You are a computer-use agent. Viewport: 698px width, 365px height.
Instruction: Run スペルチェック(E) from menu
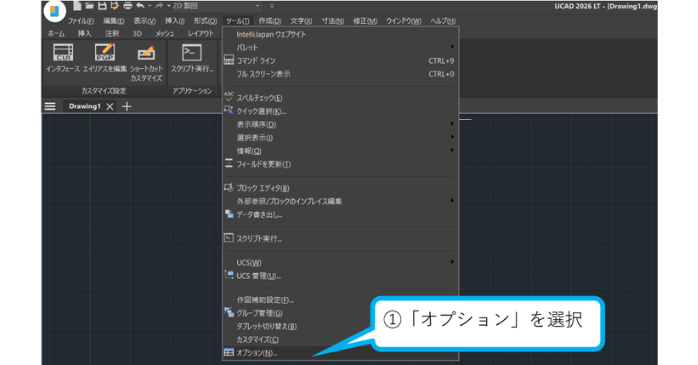point(341,98)
